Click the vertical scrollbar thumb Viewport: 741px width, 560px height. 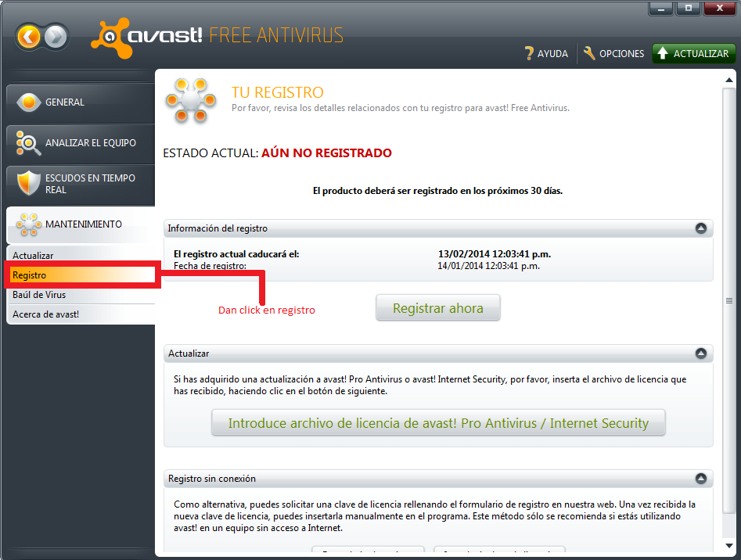729,301
